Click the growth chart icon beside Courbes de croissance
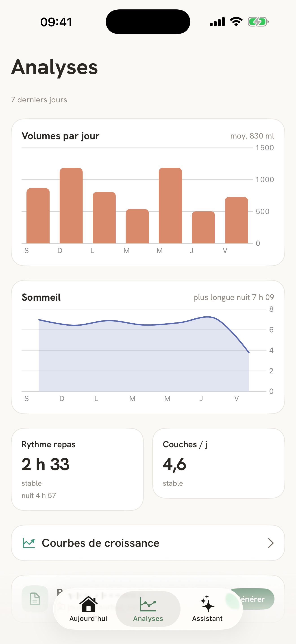 (29, 543)
